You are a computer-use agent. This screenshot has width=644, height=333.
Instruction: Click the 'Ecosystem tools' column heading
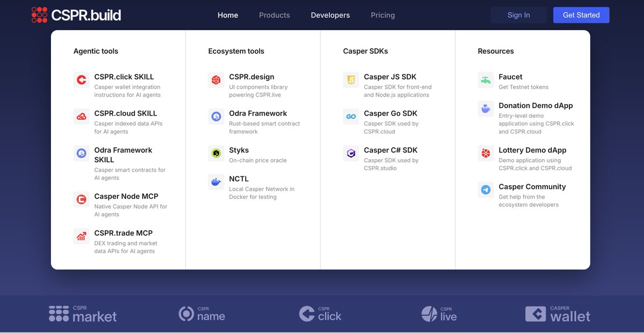coord(236,51)
